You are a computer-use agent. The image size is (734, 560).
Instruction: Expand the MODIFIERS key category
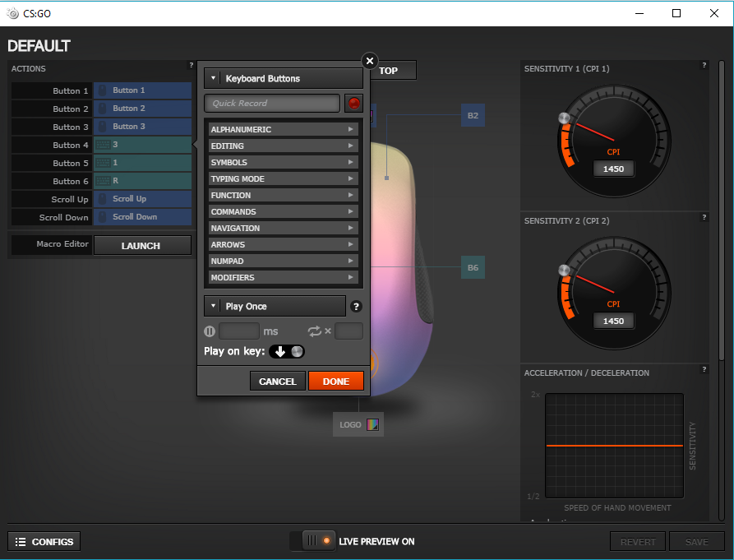coord(283,278)
